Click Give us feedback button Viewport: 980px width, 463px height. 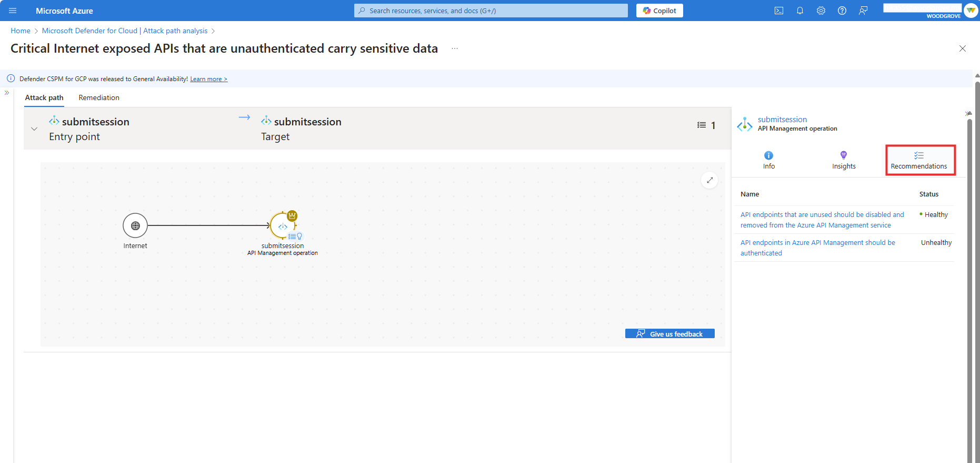tap(669, 334)
